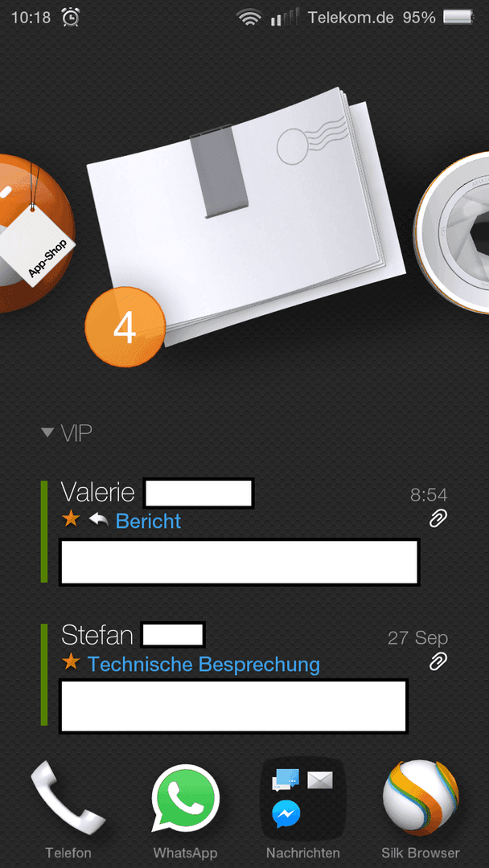489x868 pixels.
Task: Open the email from Valerie
Action: [244, 532]
